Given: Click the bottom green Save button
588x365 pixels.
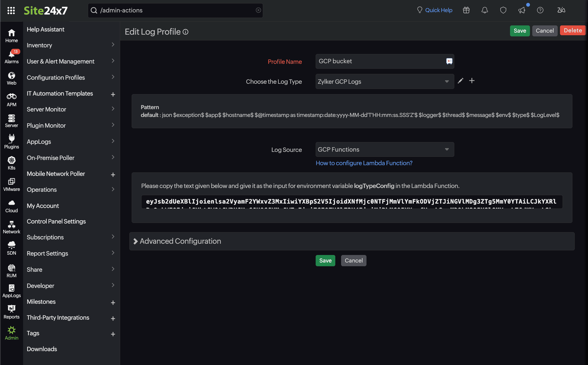Looking at the screenshot, I should [x=325, y=260].
